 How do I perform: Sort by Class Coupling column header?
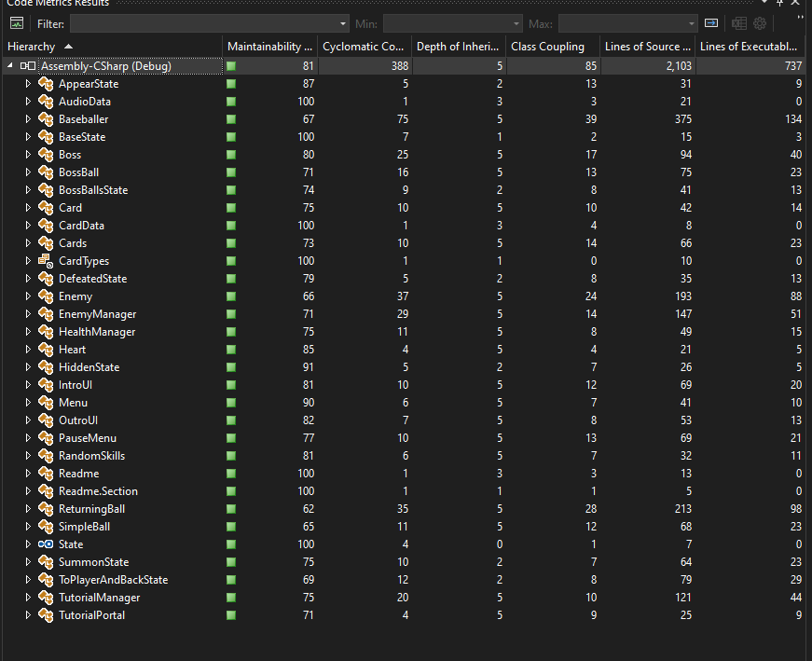point(553,47)
